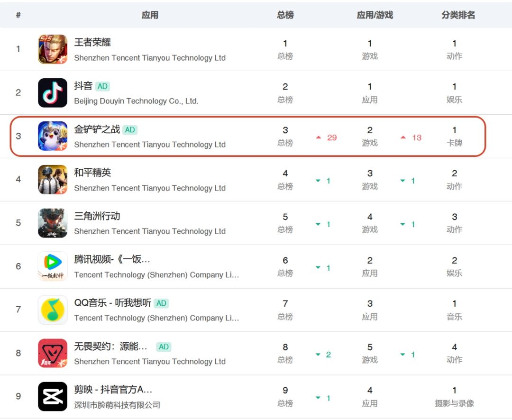The height and width of the screenshot is (420, 512).
Task: Select the 摄影与录像 category of 剪映
Action: pos(454,403)
